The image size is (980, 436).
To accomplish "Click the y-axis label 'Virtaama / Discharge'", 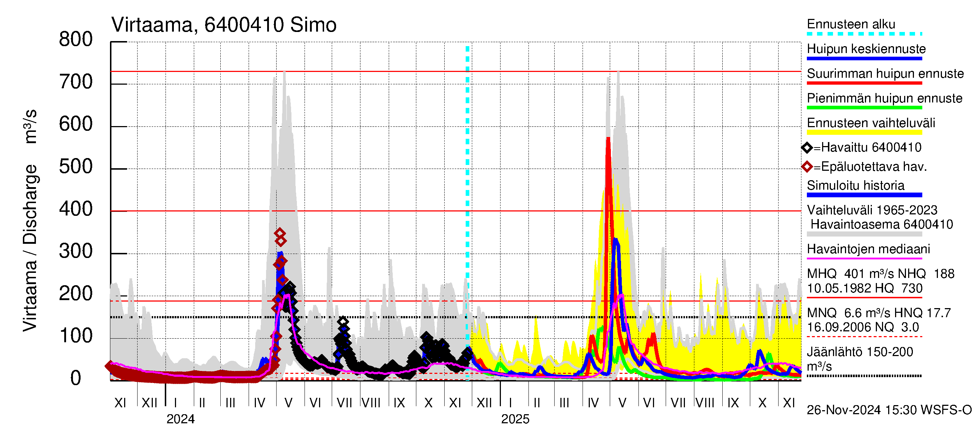I will point(30,248).
